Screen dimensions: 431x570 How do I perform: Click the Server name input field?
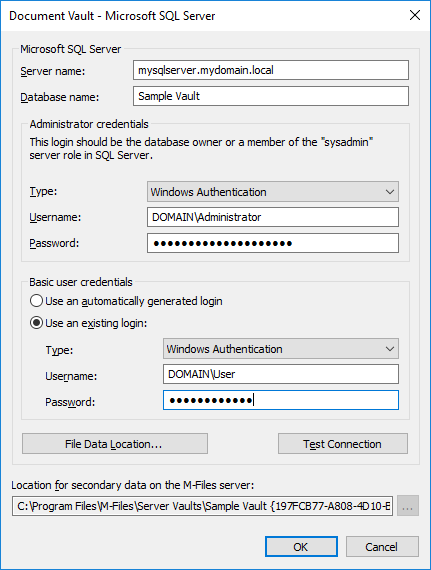(x=271, y=70)
